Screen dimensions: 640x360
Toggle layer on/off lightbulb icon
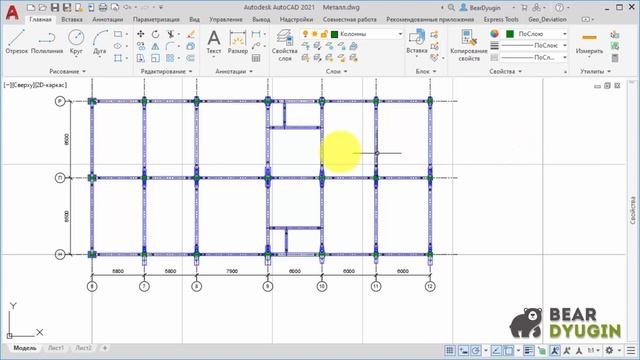click(x=305, y=34)
